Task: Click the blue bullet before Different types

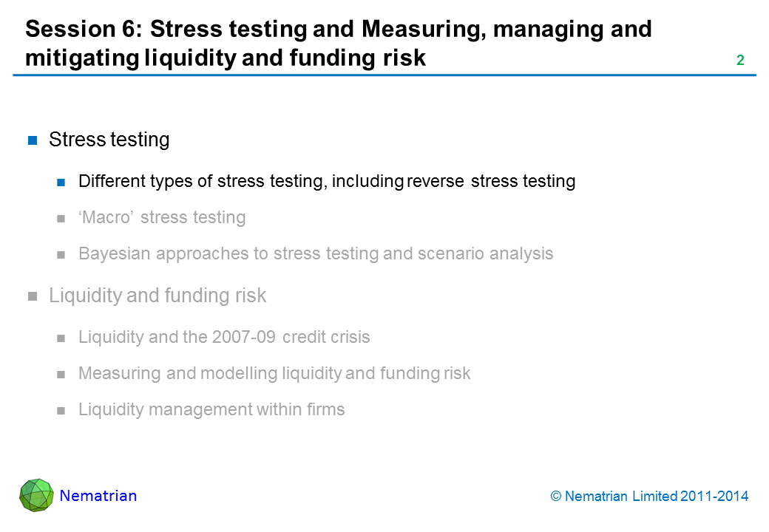Action: [62, 182]
